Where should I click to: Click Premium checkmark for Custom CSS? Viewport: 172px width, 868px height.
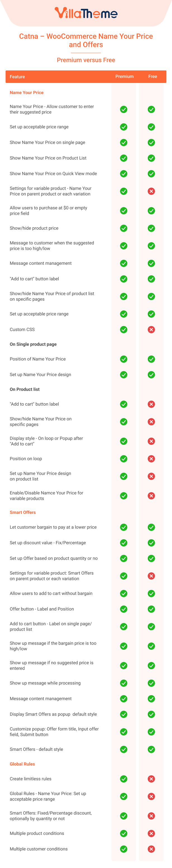click(124, 330)
